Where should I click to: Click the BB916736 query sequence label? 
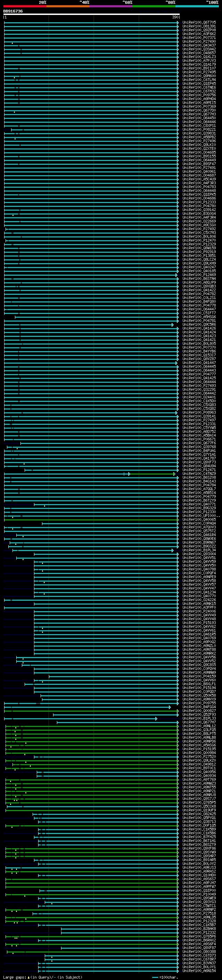(13, 11)
